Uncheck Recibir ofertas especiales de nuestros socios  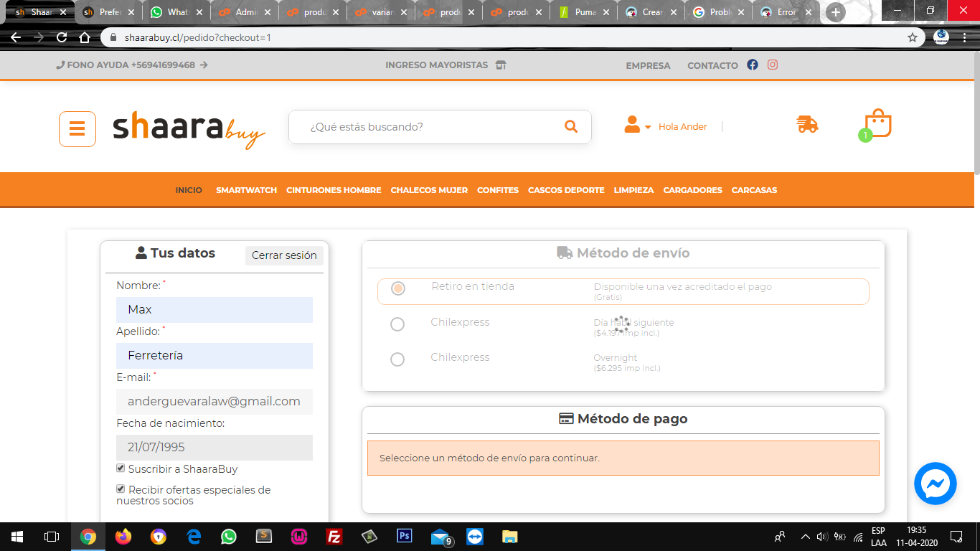click(x=121, y=489)
